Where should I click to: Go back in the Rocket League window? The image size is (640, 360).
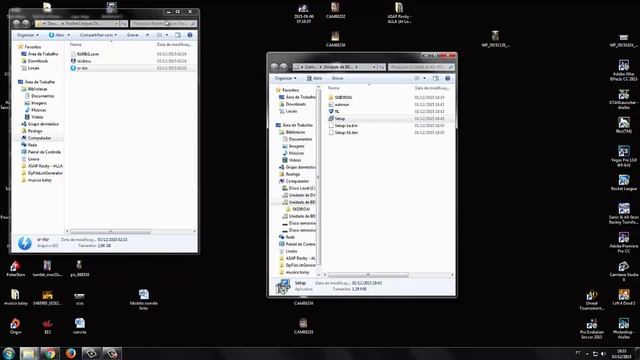pyautogui.click(x=17, y=23)
